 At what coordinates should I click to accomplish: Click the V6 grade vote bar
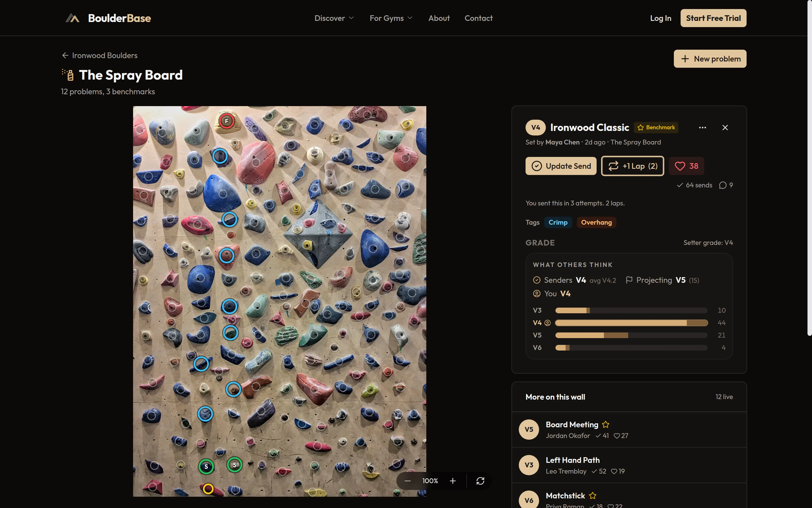631,348
